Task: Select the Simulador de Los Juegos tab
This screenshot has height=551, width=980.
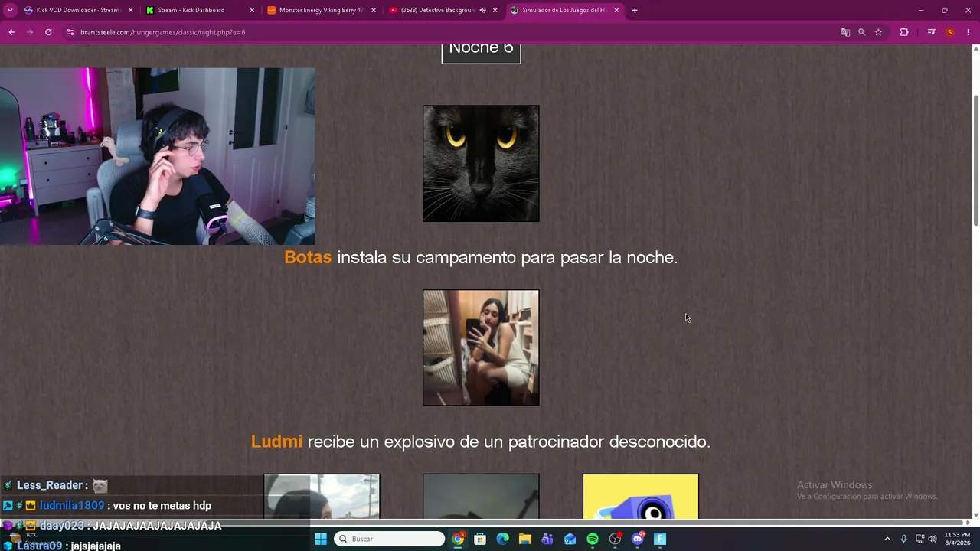Action: pos(564,10)
